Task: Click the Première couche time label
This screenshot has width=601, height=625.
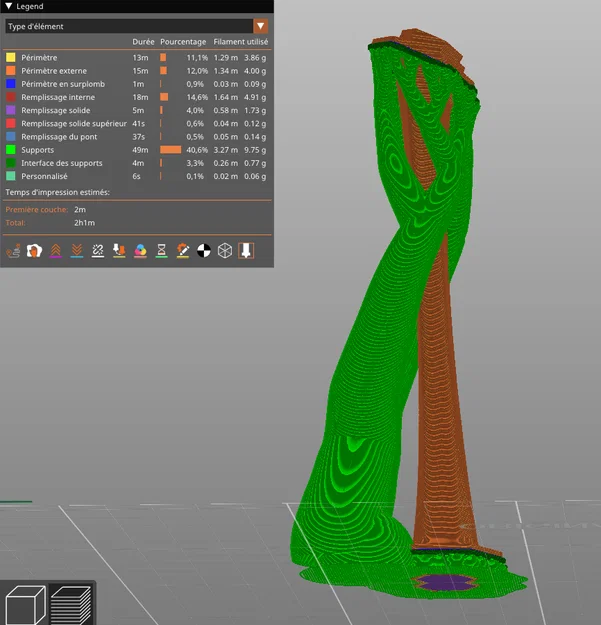Action: [36, 210]
